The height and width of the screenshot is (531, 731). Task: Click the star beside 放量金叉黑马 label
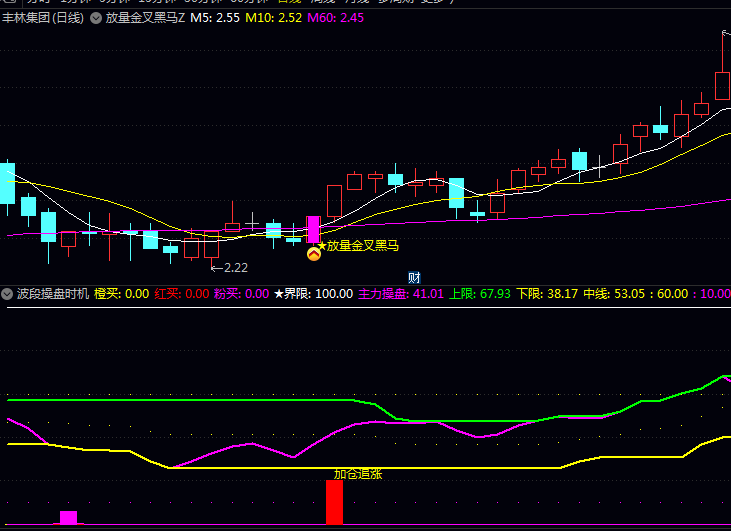pos(321,245)
